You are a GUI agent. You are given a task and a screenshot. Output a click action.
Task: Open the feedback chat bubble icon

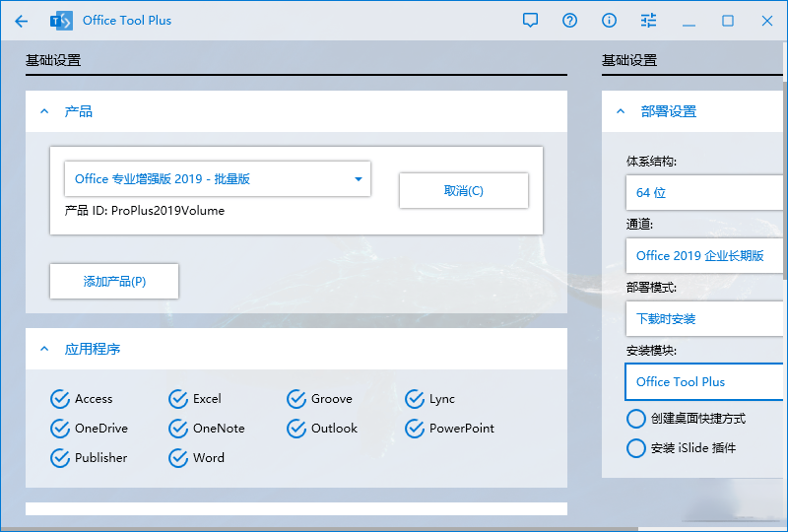[530, 21]
